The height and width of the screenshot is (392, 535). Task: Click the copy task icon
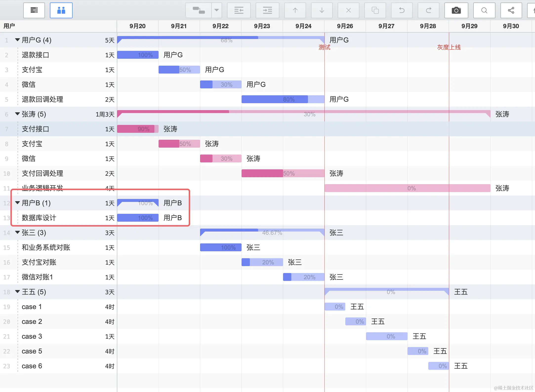pos(375,10)
